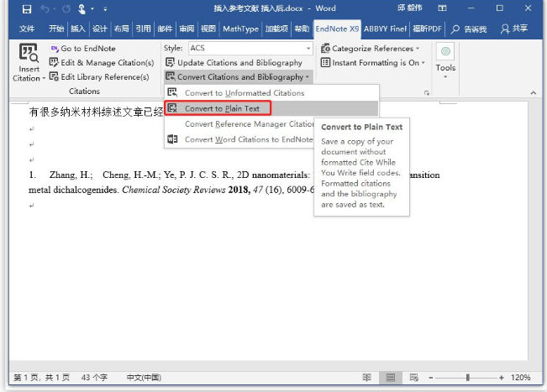
Task: Switch to Web Layout view icon
Action: 414,378
